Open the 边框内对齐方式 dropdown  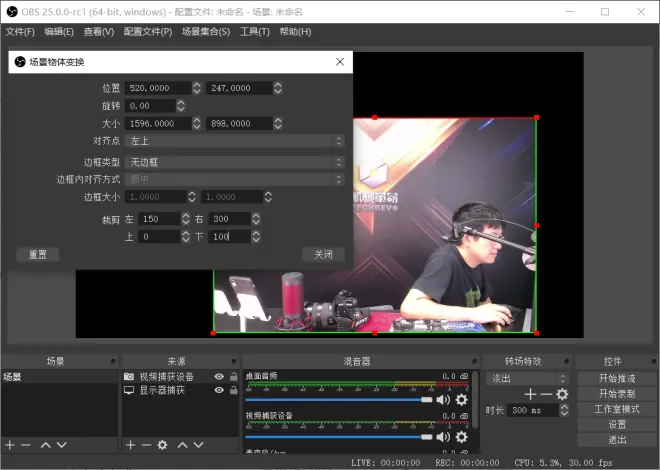(235, 180)
